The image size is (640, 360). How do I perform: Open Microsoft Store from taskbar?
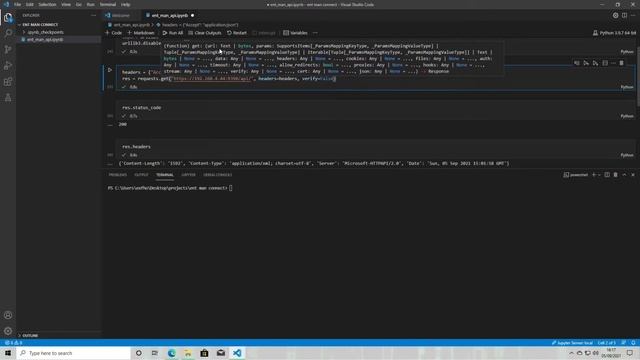tap(204, 353)
